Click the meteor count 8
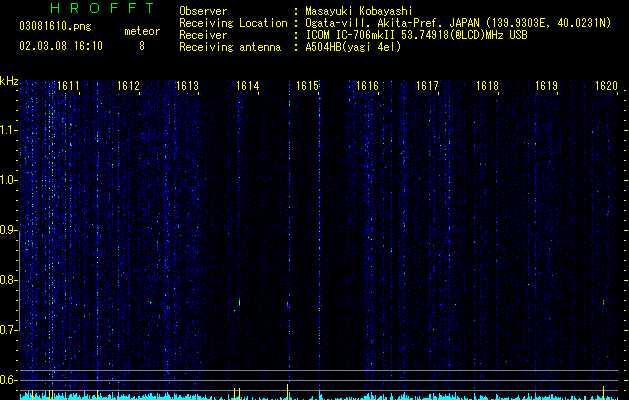The width and height of the screenshot is (629, 400). pyautogui.click(x=142, y=46)
